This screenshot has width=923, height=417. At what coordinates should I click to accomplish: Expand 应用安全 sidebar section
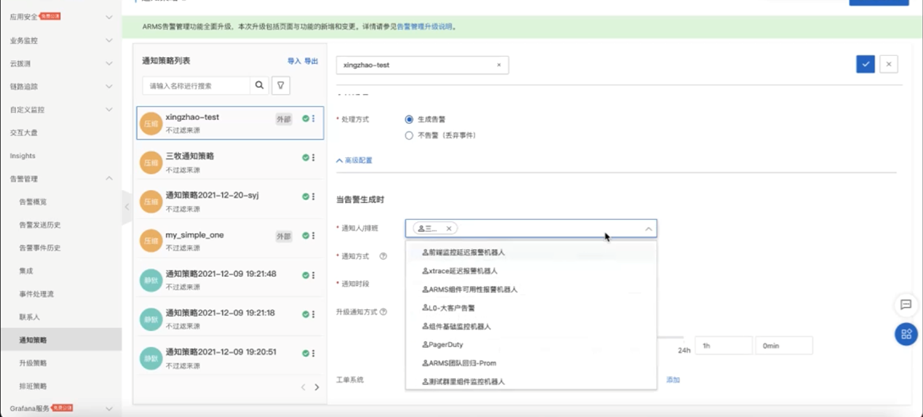click(109, 17)
